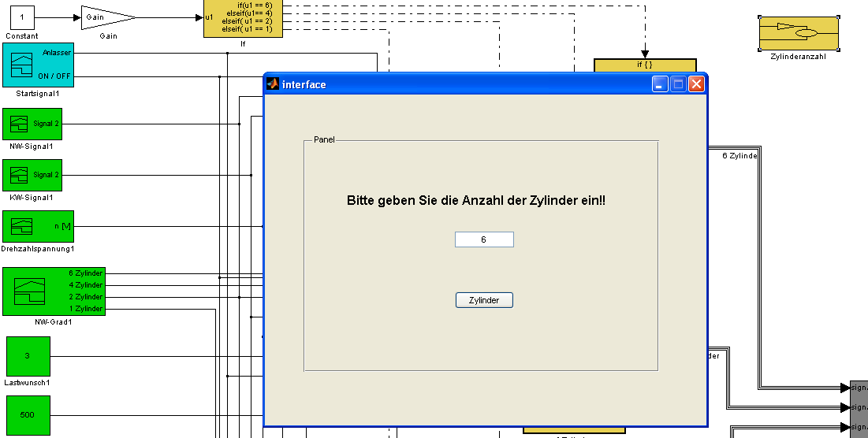Select the Lastwunsch1 block with value 3
The width and height of the screenshot is (868, 438).
28,356
